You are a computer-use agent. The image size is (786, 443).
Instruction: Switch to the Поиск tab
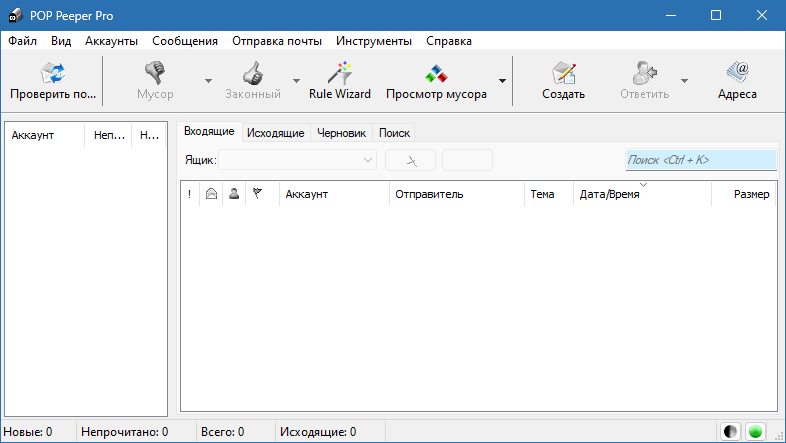click(x=394, y=133)
